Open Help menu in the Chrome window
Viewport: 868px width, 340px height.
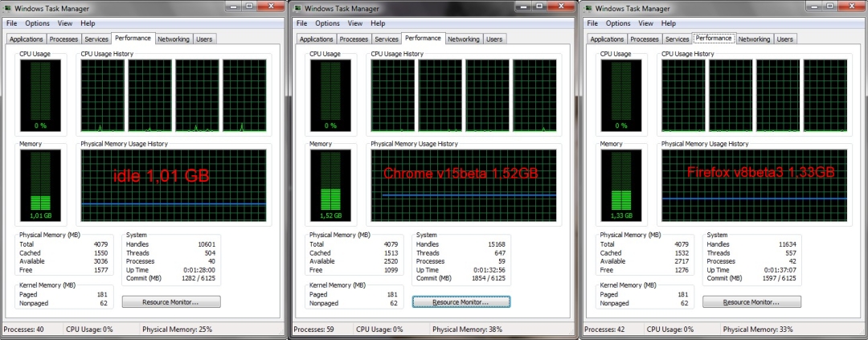tap(378, 23)
